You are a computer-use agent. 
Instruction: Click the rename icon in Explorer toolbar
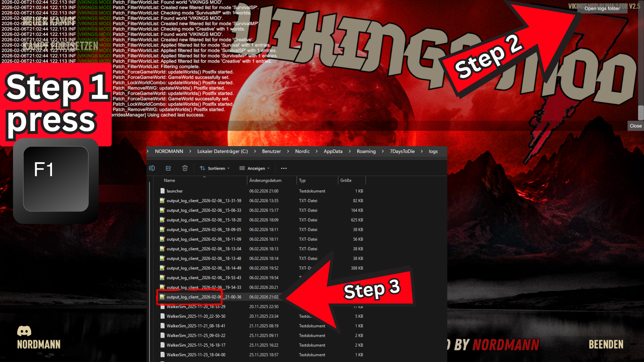[x=152, y=168]
